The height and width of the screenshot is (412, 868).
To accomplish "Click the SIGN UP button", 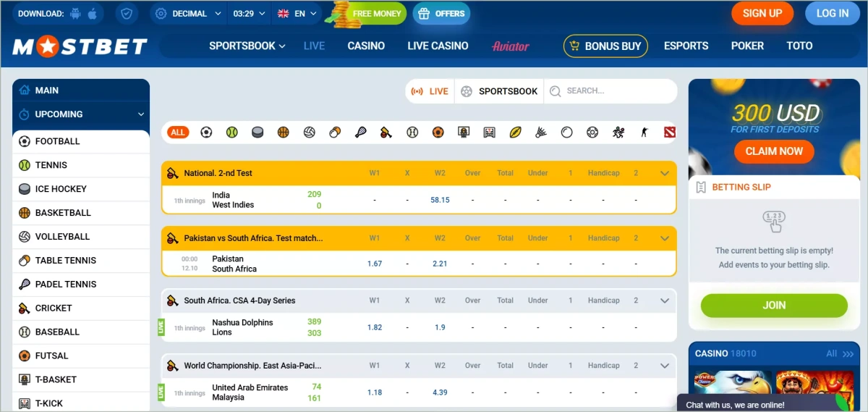I will pos(762,13).
